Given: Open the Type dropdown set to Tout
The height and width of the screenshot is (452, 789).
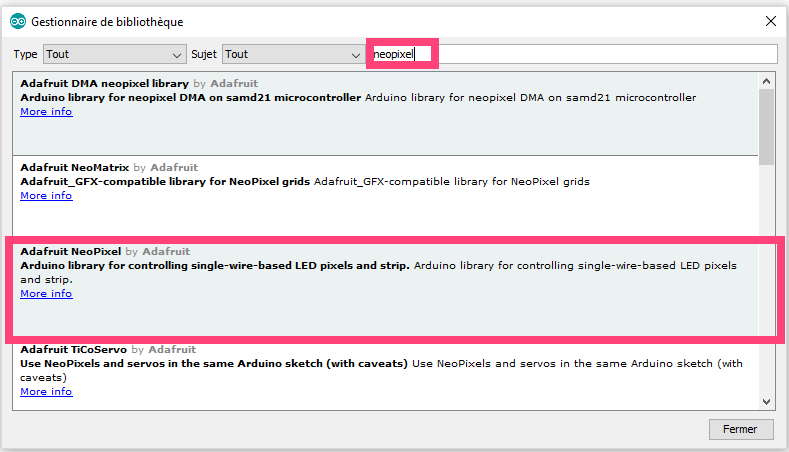Looking at the screenshot, I should [114, 54].
